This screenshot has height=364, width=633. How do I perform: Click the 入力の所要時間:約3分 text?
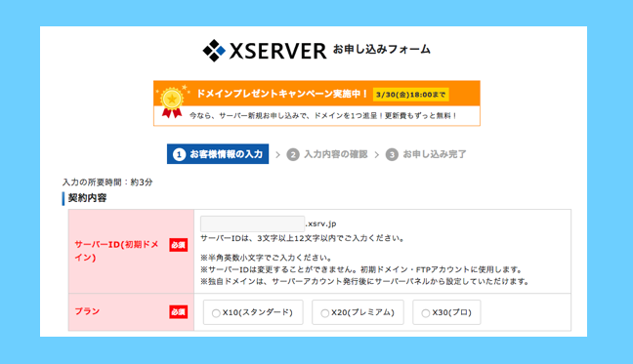point(107,182)
